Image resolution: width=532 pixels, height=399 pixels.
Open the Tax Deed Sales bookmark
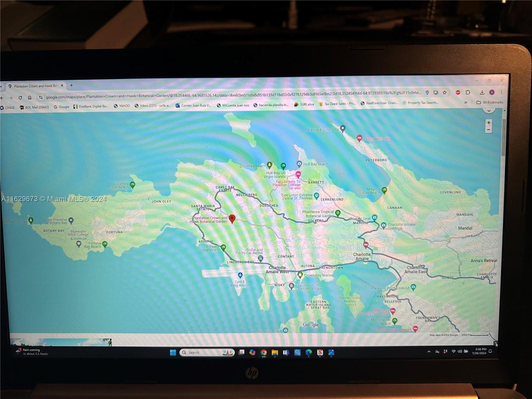[337, 104]
